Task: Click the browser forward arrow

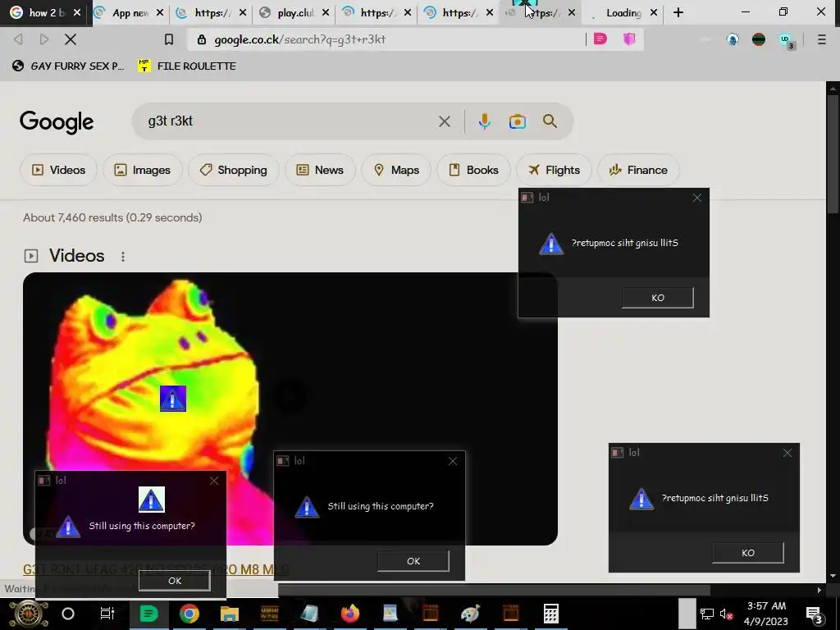Action: coord(44,39)
